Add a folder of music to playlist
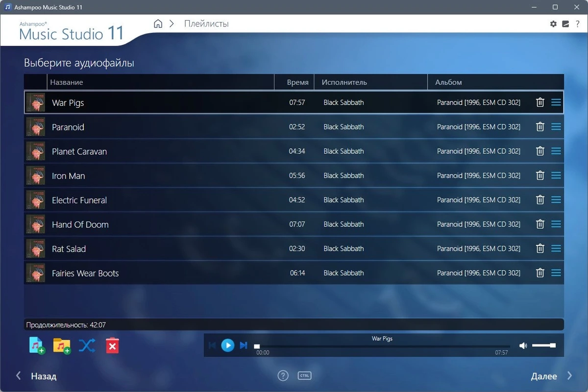588x392 pixels. tap(62, 346)
